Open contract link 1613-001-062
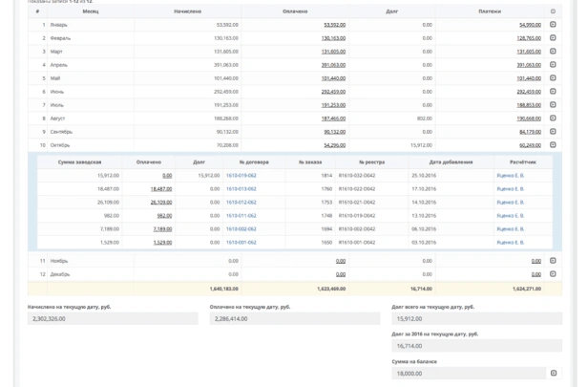 pyautogui.click(x=241, y=243)
